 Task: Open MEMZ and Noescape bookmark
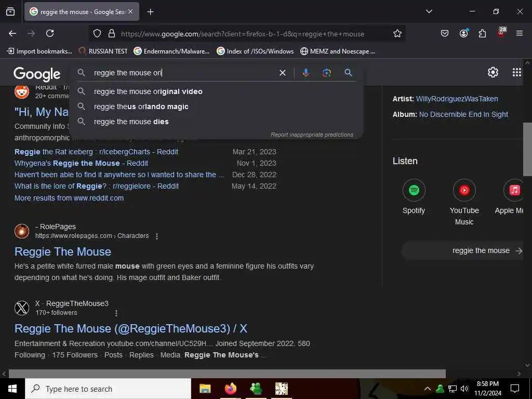338,51
